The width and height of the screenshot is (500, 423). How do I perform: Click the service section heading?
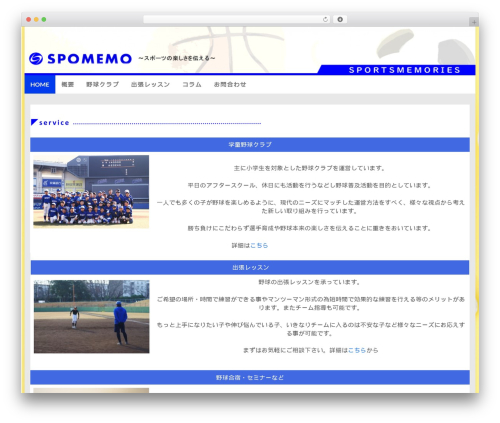[x=54, y=123]
